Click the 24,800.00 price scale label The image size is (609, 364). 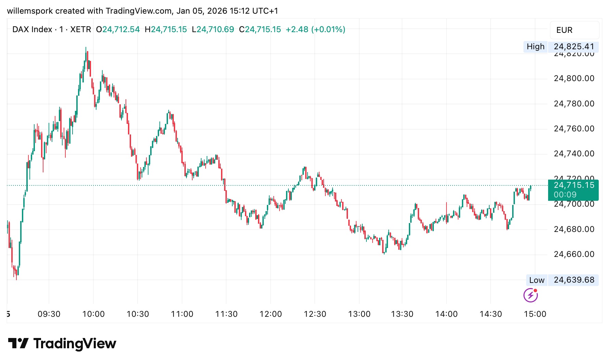[574, 78]
